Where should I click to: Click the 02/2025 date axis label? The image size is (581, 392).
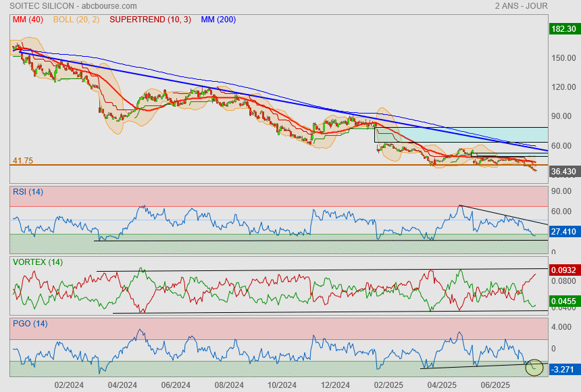388,385
